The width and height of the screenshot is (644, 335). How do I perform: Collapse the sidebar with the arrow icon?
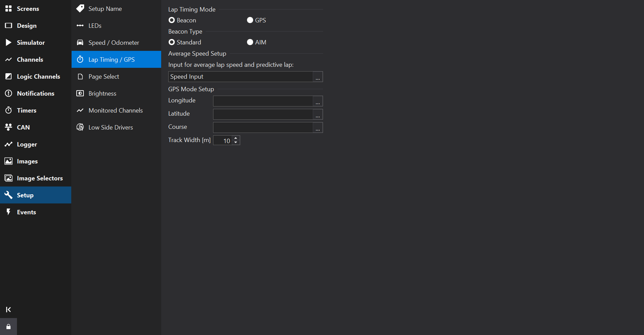point(8,309)
